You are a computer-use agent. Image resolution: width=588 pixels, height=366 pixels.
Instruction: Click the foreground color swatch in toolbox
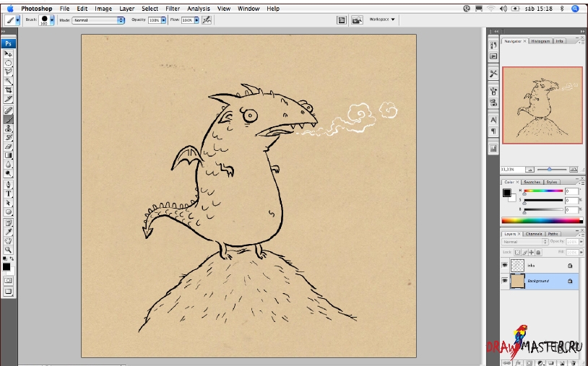pyautogui.click(x=7, y=266)
